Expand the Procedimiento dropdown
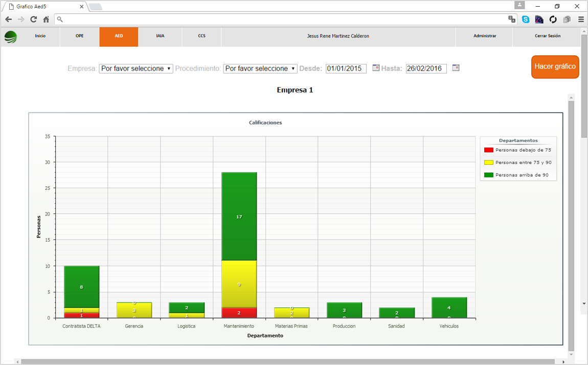Viewport: 588px width, 365px height. point(260,69)
